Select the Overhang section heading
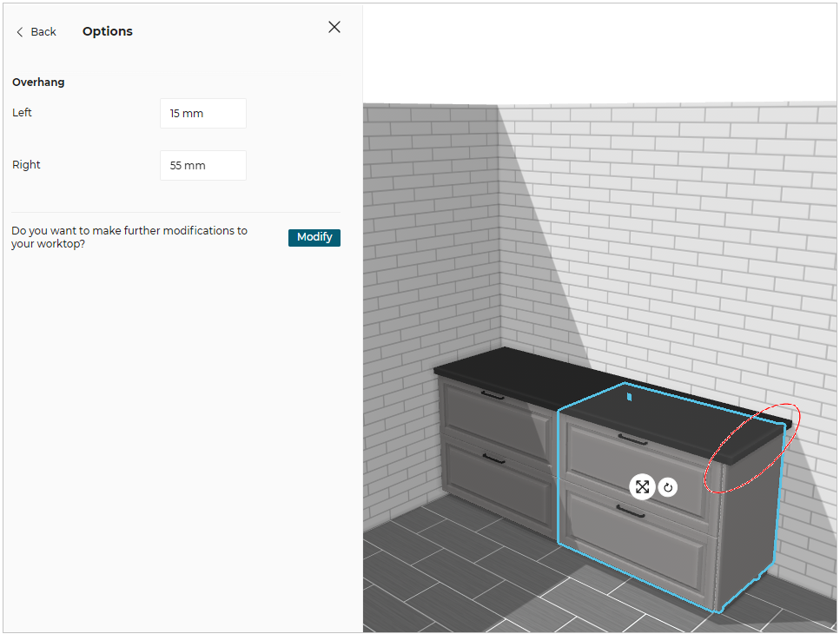The image size is (840, 634). click(38, 82)
